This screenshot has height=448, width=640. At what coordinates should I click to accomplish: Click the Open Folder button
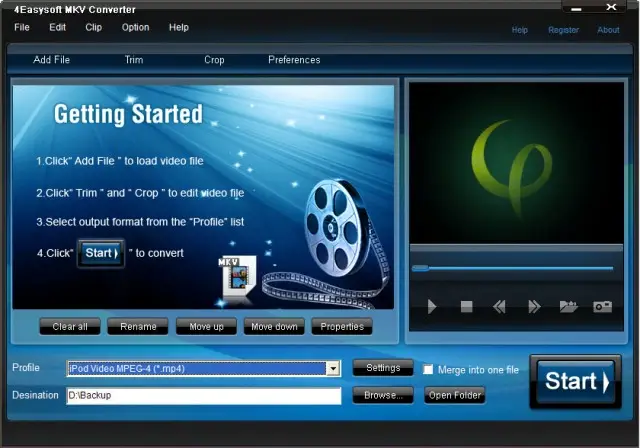[455, 395]
